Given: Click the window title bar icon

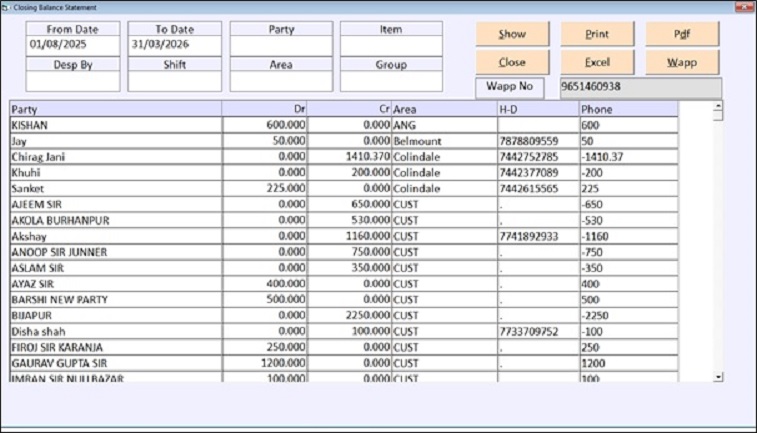Looking at the screenshot, I should point(5,7).
